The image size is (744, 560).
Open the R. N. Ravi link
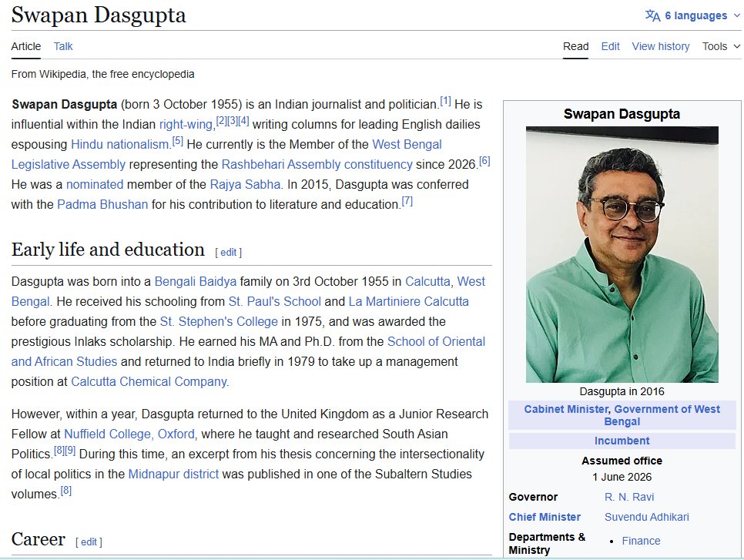[629, 497]
